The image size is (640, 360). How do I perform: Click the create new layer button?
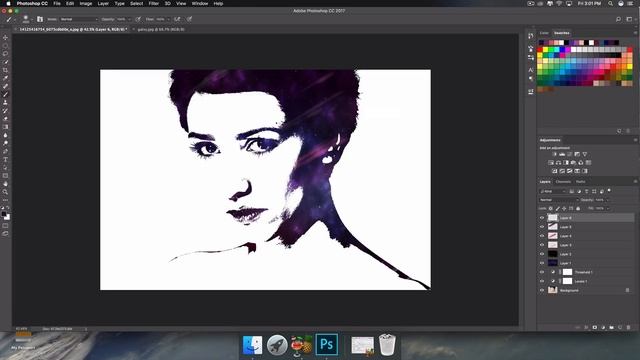620,327
